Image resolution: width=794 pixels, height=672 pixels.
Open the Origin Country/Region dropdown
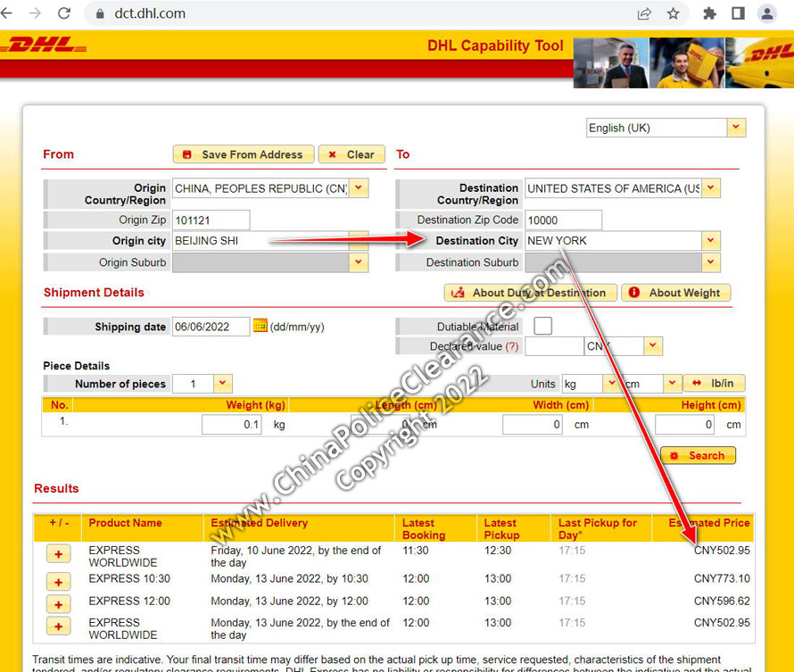click(359, 188)
